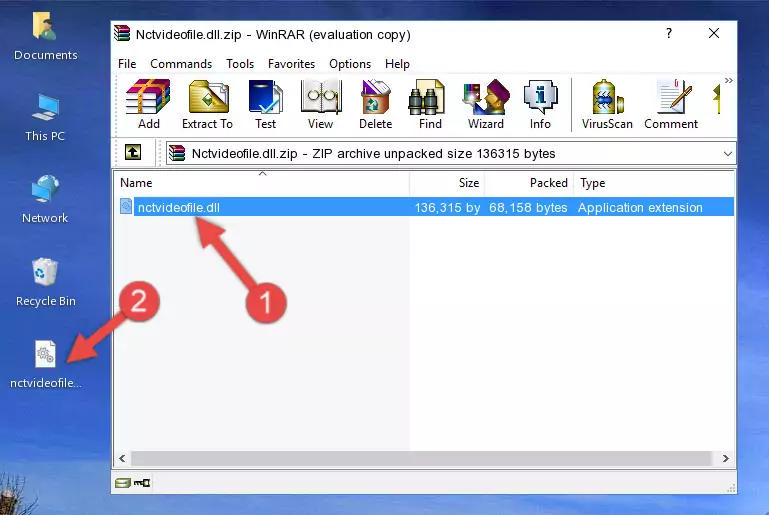769x515 pixels.
Task: Click the horizontal scrollbar right arrow
Action: (725, 459)
